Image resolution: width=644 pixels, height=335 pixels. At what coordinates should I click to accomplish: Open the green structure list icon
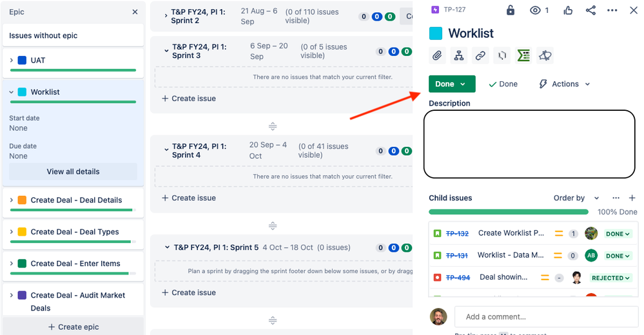(523, 55)
